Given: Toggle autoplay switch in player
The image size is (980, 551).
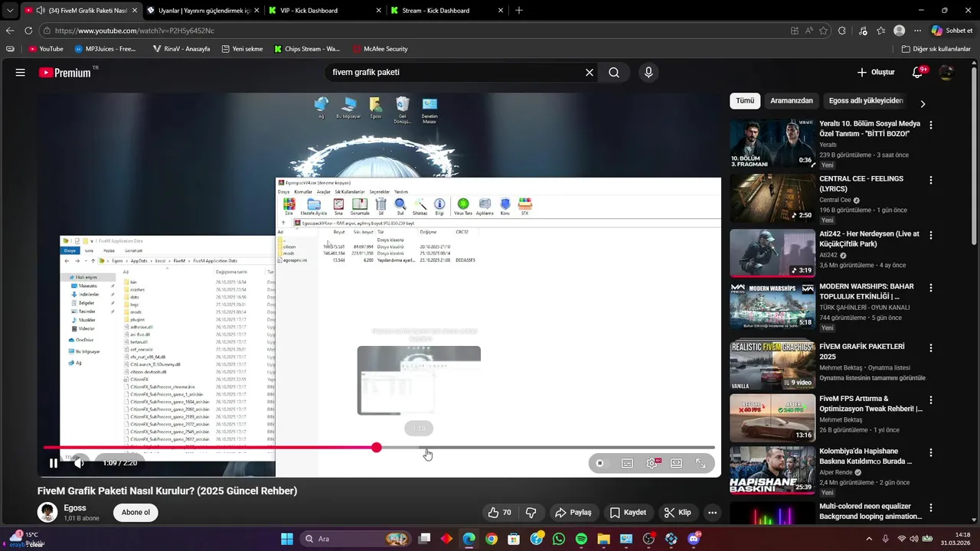Looking at the screenshot, I should [x=600, y=463].
